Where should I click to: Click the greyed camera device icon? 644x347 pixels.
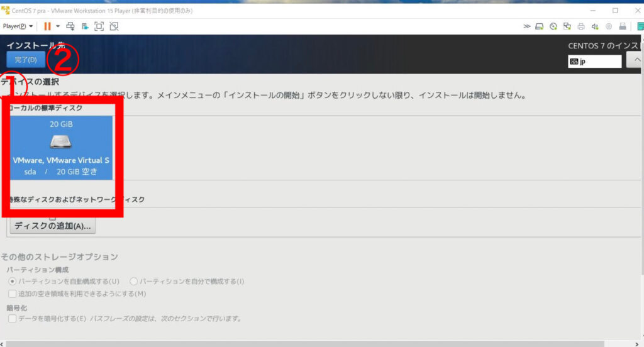(609, 26)
